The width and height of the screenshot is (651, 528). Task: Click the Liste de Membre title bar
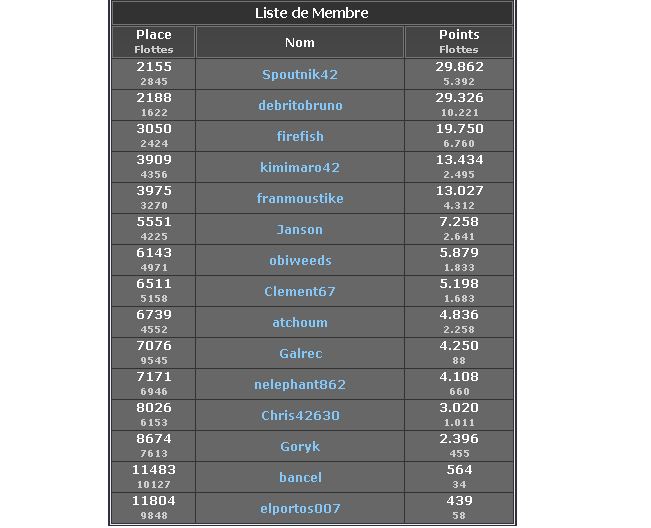tap(312, 13)
